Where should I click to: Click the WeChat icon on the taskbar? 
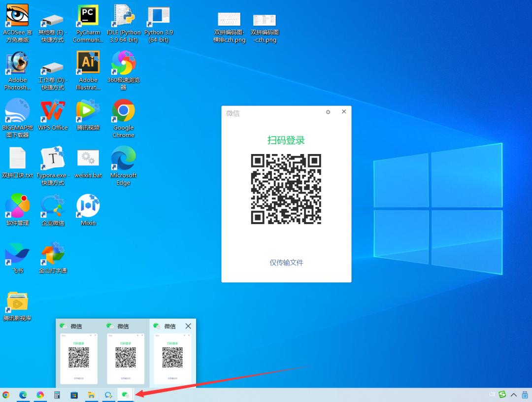coord(125,395)
